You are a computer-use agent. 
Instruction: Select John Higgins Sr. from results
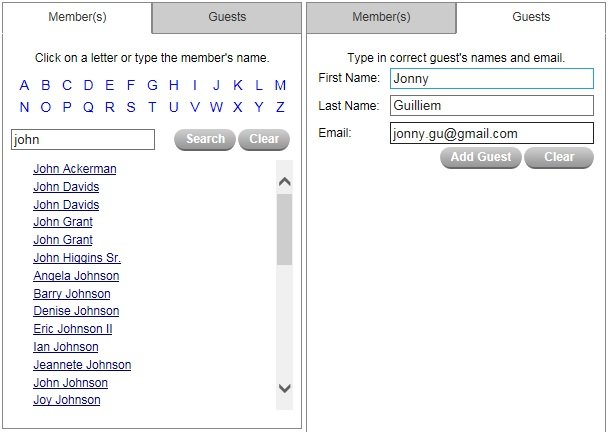[77, 258]
